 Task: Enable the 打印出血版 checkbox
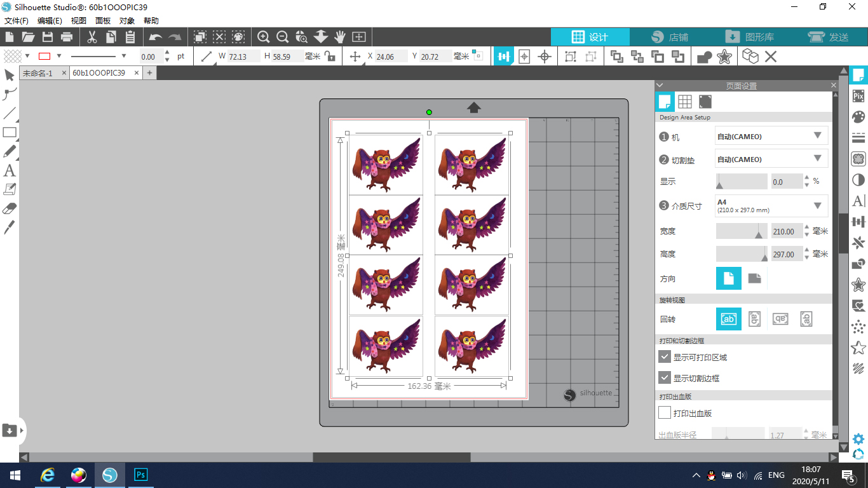(x=665, y=413)
